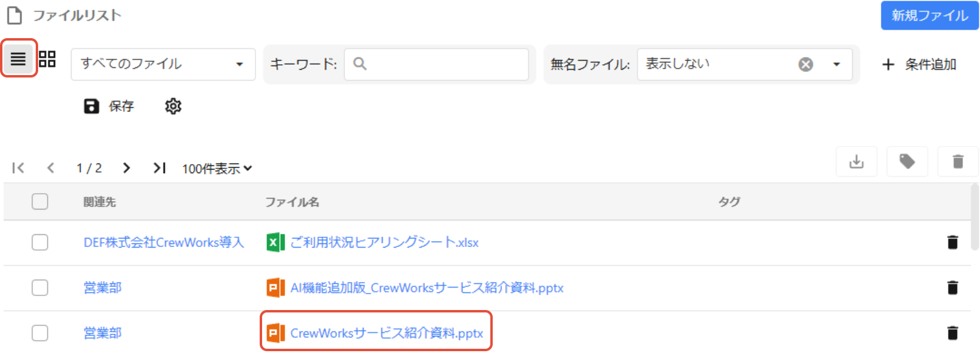Click the キーワード search field
The height and width of the screenshot is (353, 980).
pos(436,64)
